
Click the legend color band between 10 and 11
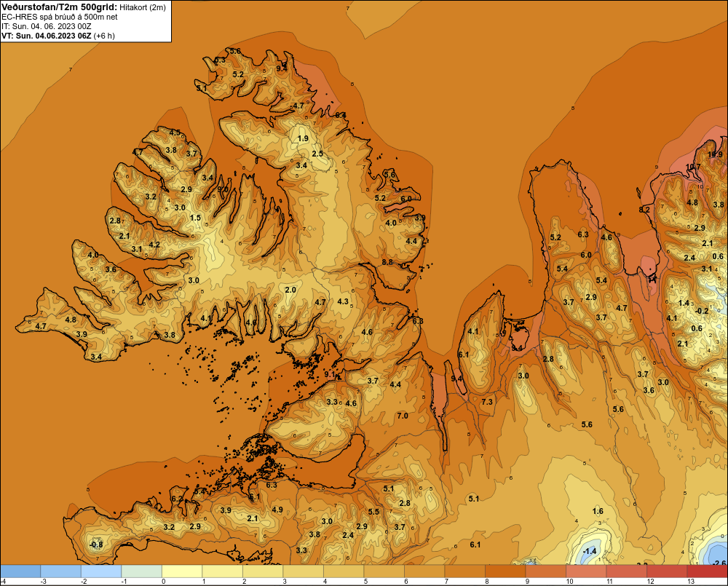(x=586, y=571)
